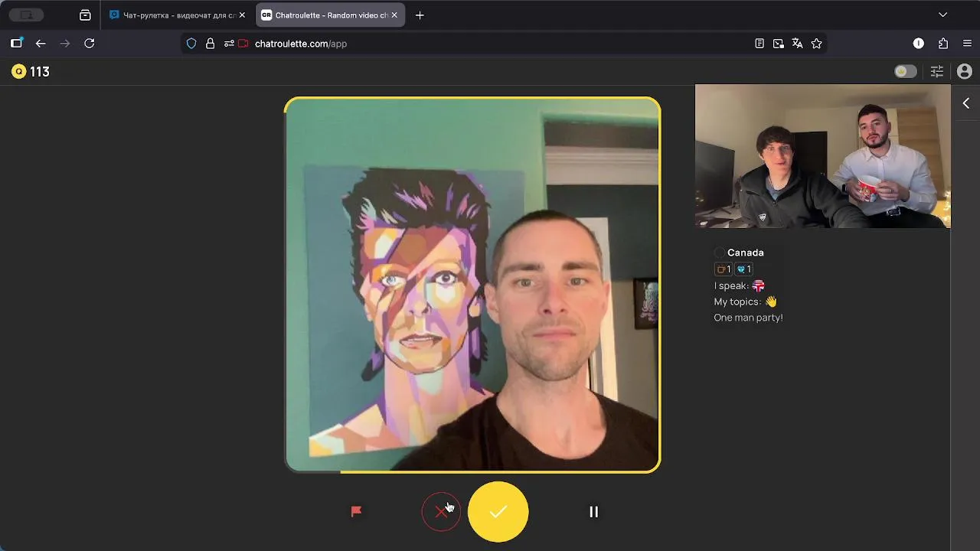Select the Chatroulette – Random video chat tab
The image size is (980, 551).
click(x=329, y=15)
